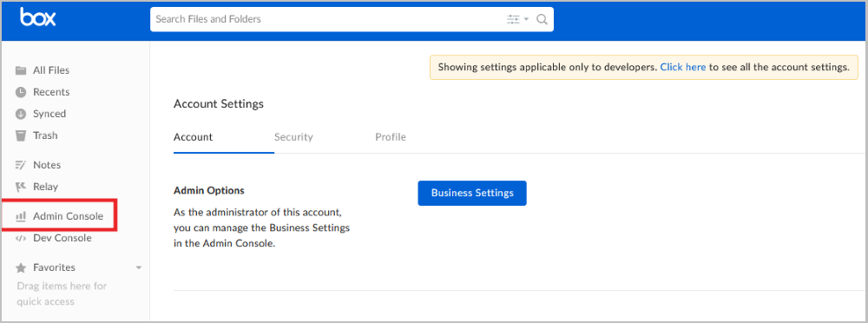Click the Box logo
The height and width of the screenshot is (323, 868).
pyautogui.click(x=37, y=17)
